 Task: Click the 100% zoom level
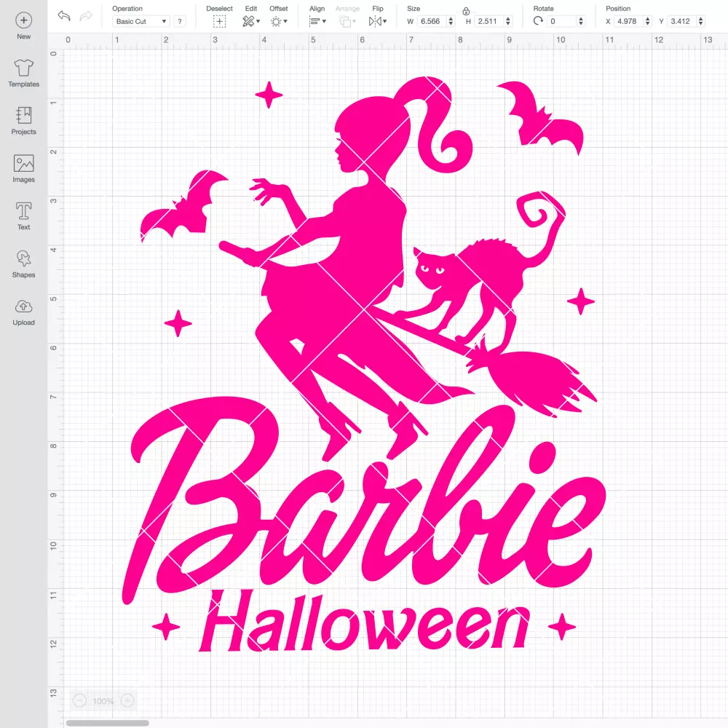pyautogui.click(x=103, y=701)
